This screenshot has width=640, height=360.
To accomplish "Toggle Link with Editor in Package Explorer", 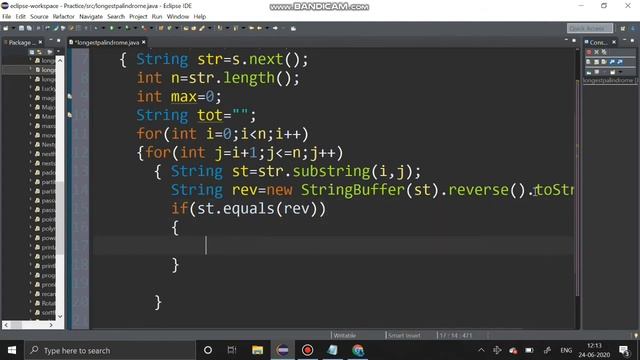I will [x=40, y=52].
